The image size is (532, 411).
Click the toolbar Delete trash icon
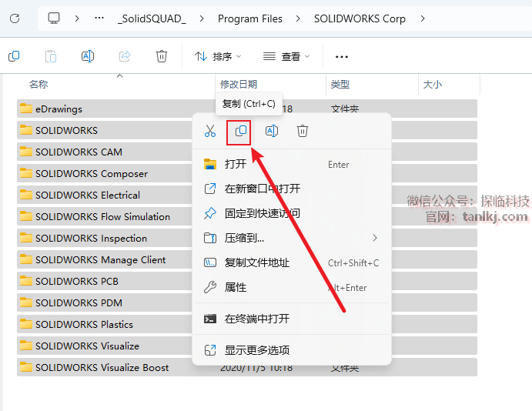(162, 56)
